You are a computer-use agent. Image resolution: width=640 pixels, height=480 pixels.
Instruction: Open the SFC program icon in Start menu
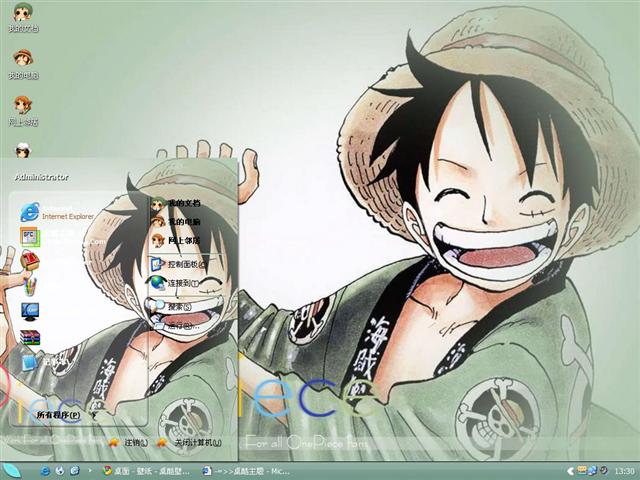pyautogui.click(x=30, y=237)
